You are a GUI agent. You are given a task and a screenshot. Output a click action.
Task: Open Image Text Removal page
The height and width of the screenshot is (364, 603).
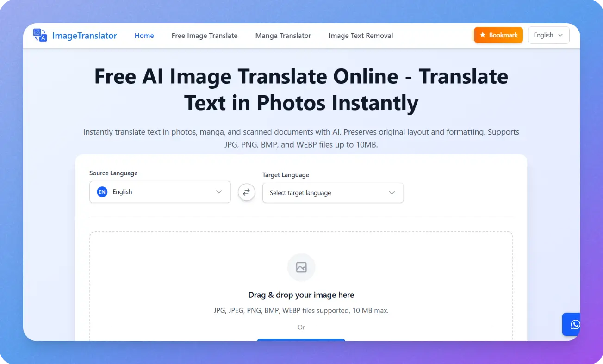tap(361, 36)
